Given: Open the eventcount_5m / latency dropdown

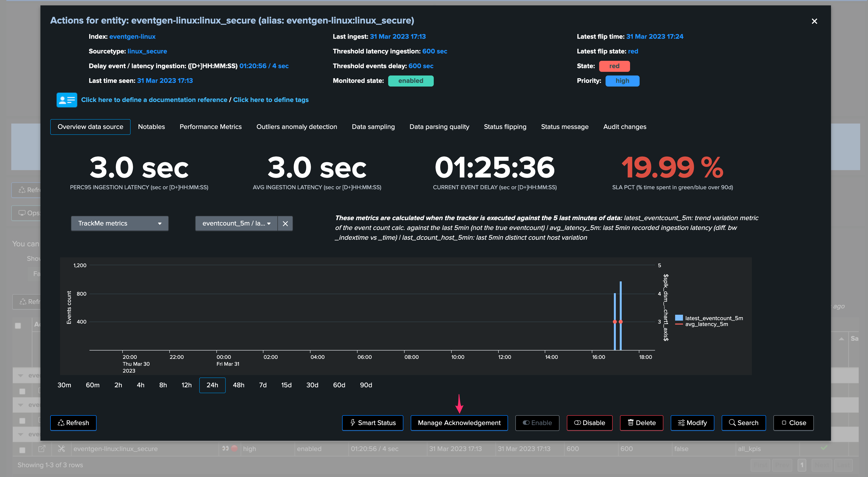Looking at the screenshot, I should pos(236,224).
